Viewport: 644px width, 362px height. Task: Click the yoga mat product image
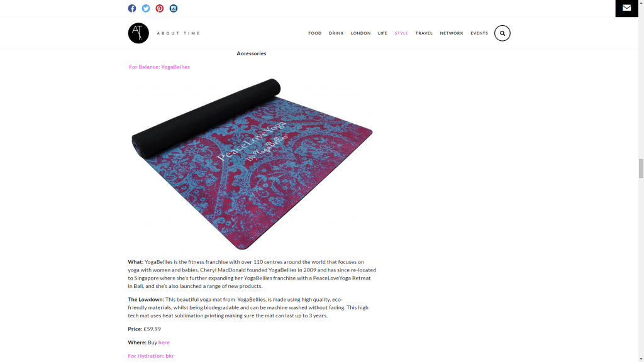(252, 163)
